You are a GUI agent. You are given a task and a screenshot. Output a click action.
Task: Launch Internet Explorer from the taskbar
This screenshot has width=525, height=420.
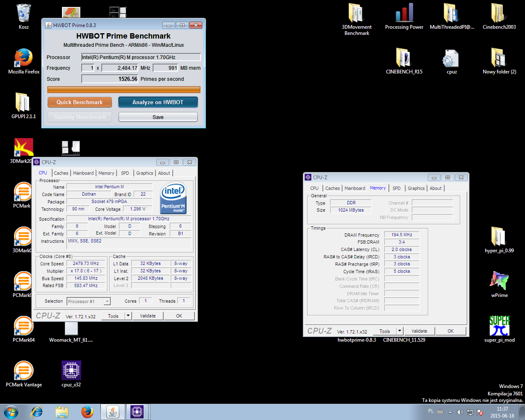(x=37, y=412)
